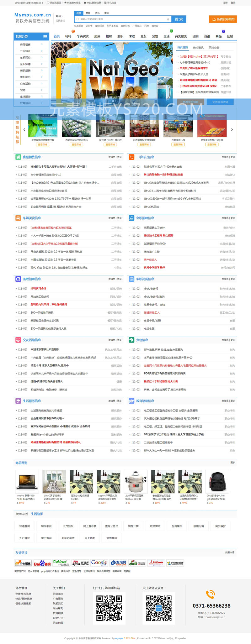This screenshot has width=251, height=644.
Task: Click the PCPOP 泡泡网 logo
Action: tap(118, 563)
